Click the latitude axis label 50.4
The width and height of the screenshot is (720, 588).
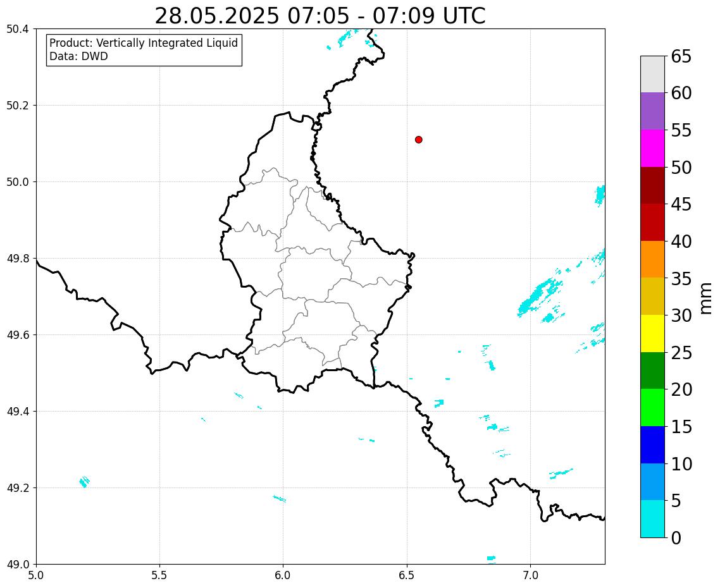18,29
